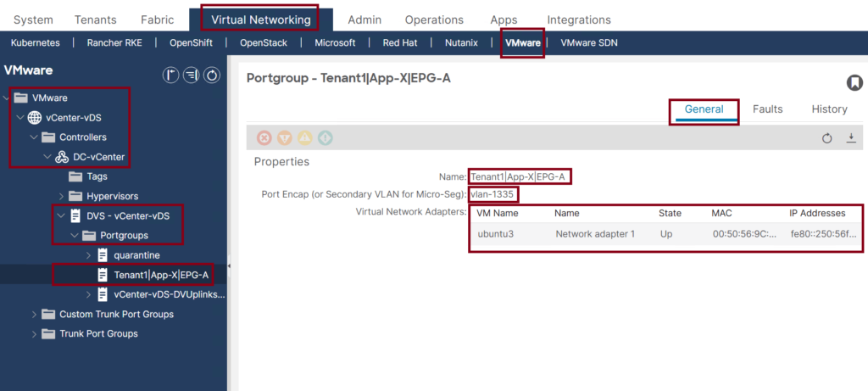Open the Nutanix submenu

click(461, 42)
